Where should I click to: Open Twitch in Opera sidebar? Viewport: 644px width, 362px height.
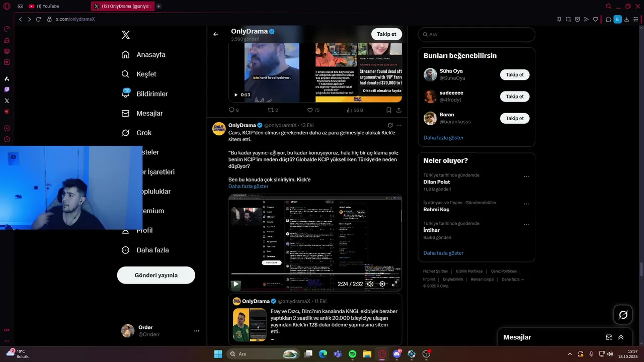click(x=7, y=89)
